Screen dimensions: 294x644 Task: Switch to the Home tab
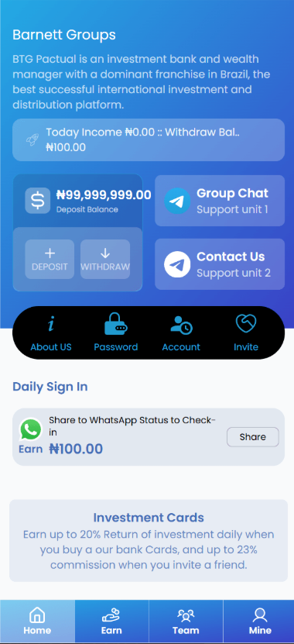click(x=37, y=621)
